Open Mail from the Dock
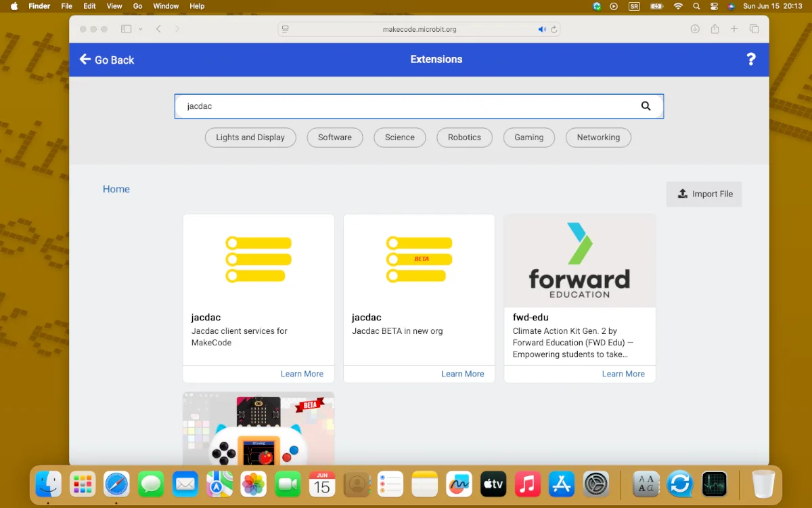This screenshot has height=508, width=812. tap(185, 484)
